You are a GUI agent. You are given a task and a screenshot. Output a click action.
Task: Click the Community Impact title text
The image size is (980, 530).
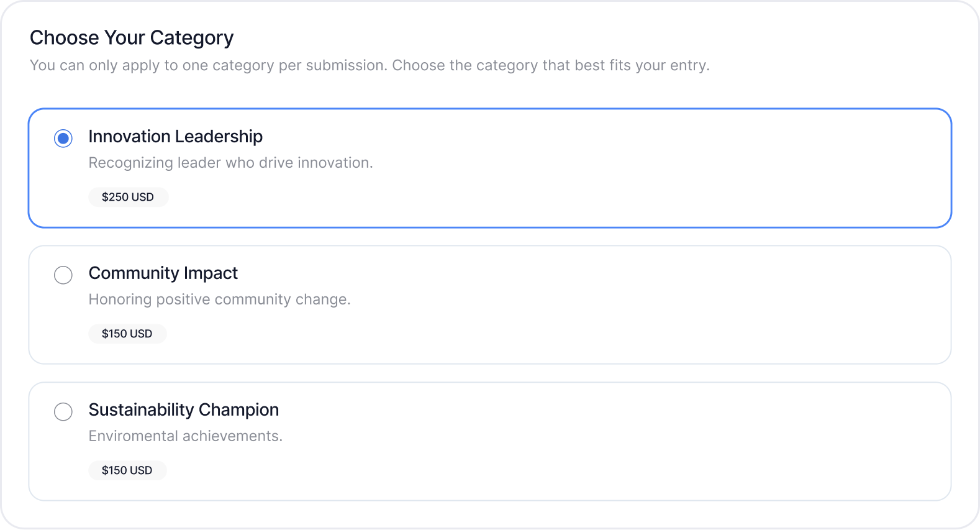tap(163, 273)
